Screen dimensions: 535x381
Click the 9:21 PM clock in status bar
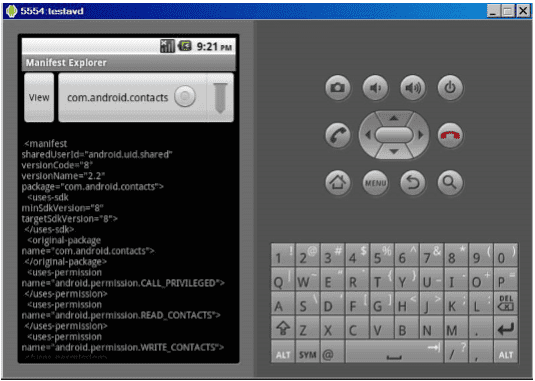214,46
